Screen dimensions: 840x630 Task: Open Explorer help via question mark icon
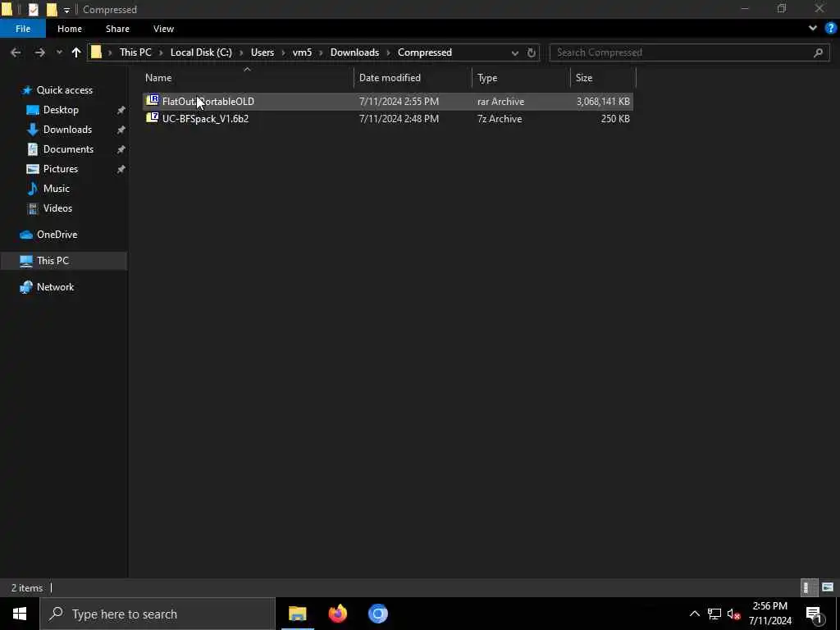click(830, 29)
